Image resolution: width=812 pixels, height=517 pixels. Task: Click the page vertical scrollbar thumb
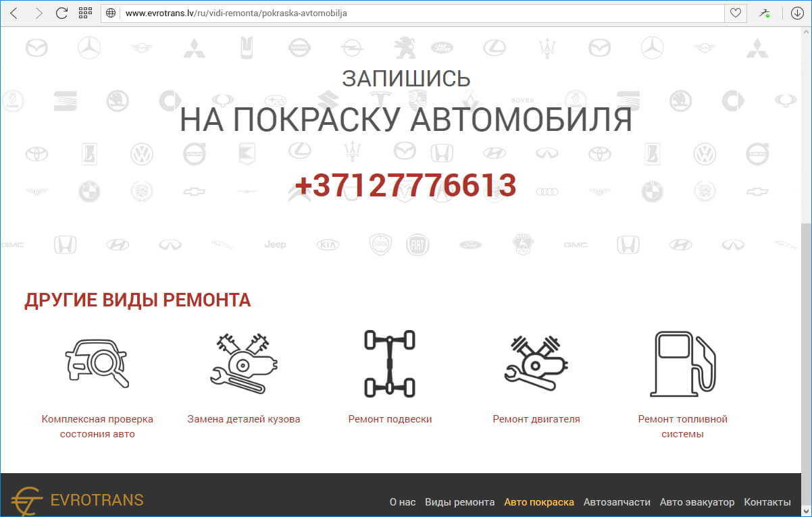click(x=805, y=364)
